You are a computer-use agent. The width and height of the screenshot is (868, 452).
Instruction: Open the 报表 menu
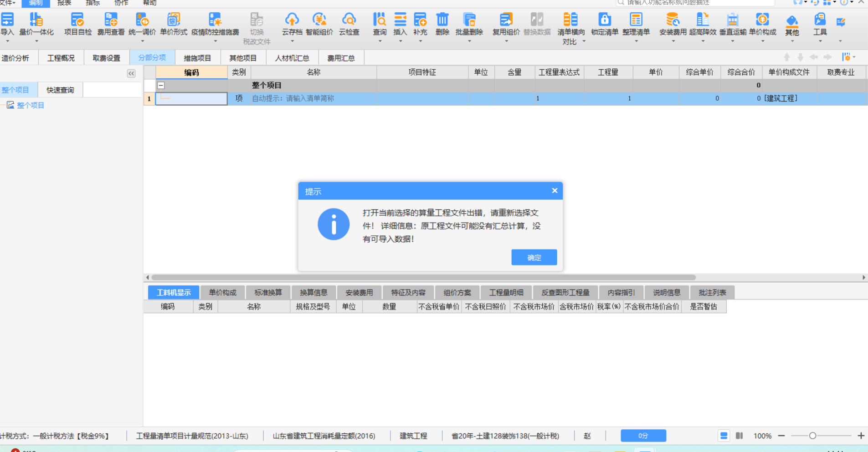64,3
